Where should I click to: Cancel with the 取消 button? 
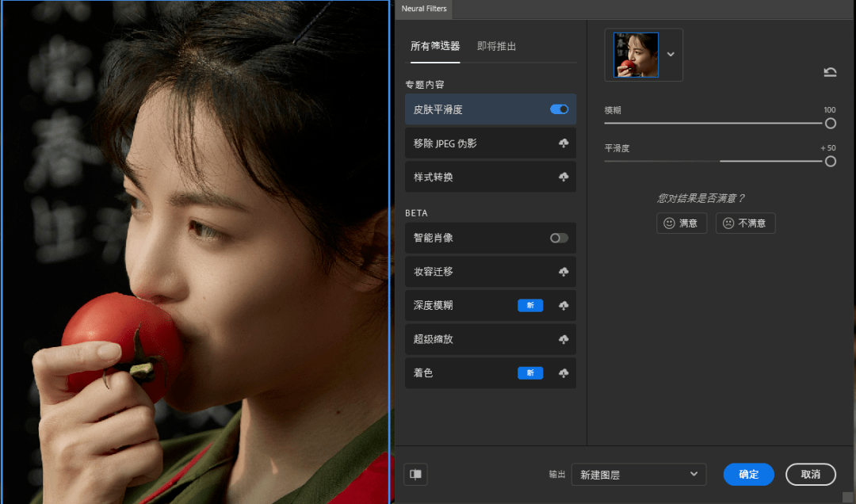(x=811, y=474)
